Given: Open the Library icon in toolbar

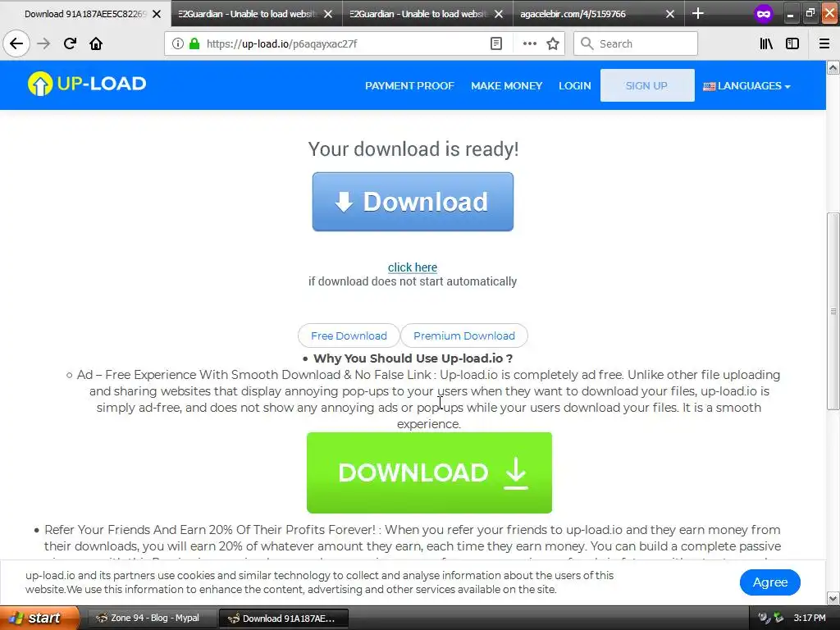Looking at the screenshot, I should click(x=766, y=43).
